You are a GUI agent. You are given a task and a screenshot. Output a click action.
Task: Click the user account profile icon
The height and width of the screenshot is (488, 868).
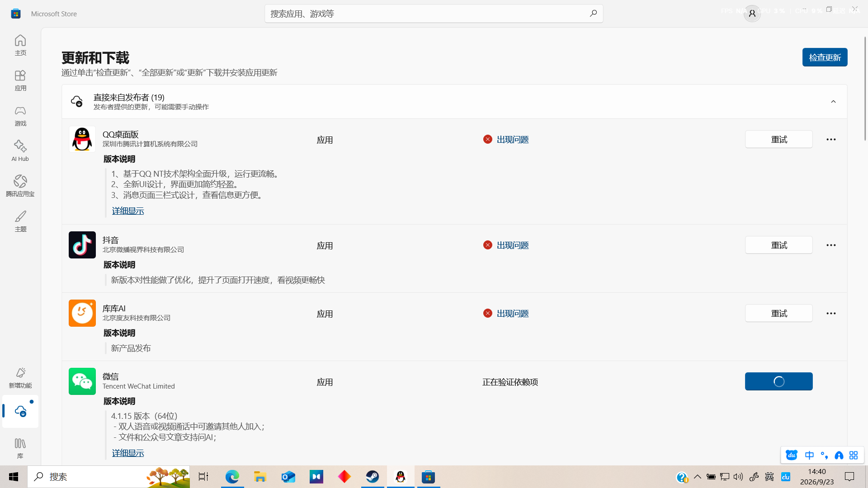752,14
